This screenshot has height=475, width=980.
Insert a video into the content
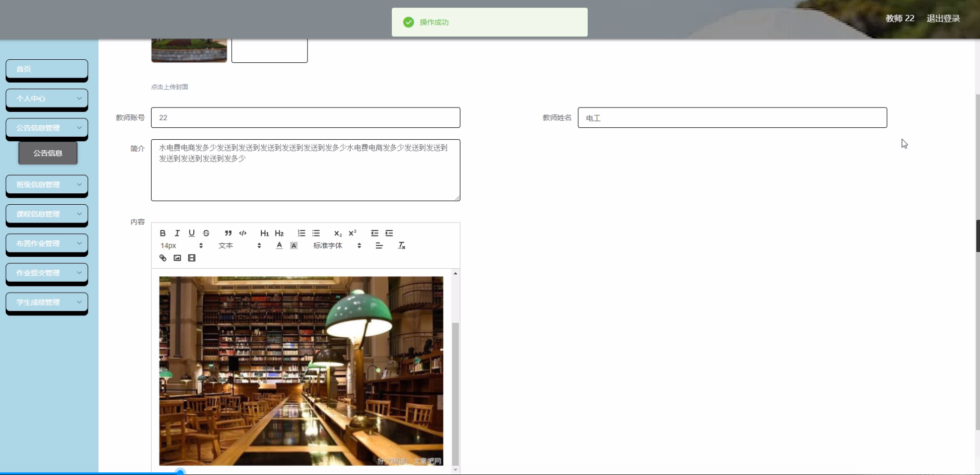tap(192, 258)
